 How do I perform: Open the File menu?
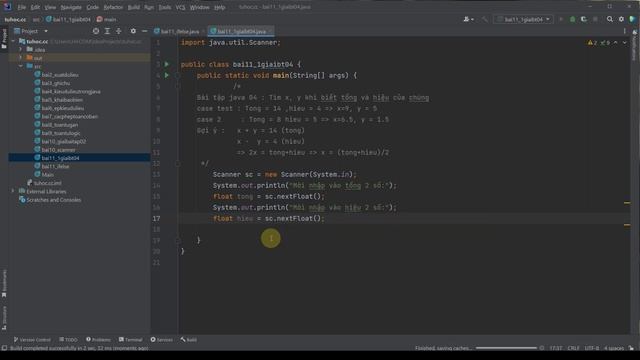21,7
